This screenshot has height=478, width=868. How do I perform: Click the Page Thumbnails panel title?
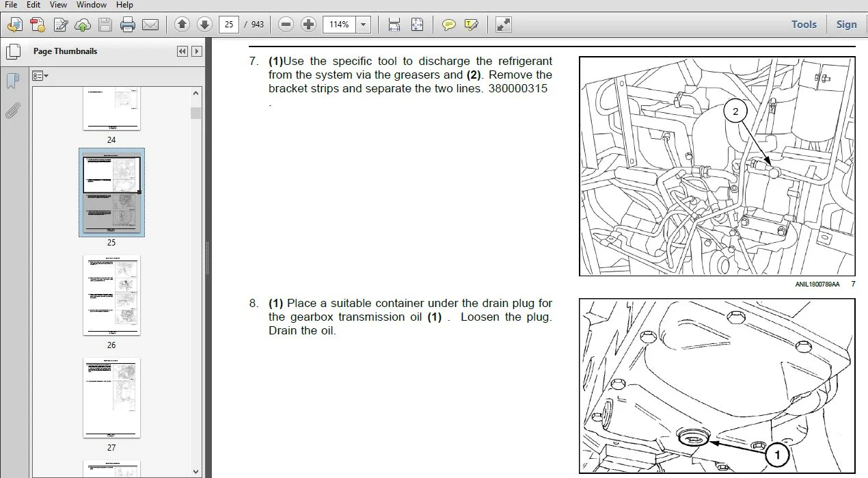click(x=65, y=51)
